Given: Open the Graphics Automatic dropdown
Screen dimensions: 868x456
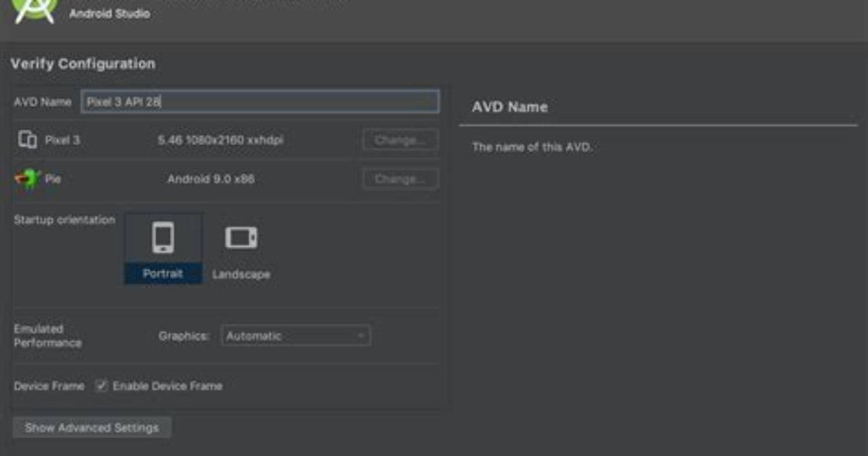Looking at the screenshot, I should pos(295,335).
